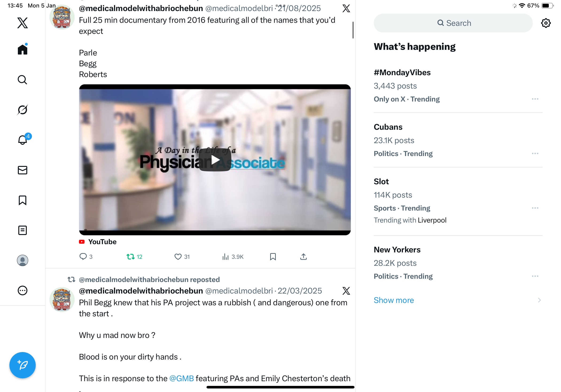
Task: Open more options for Cubans trend
Action: pos(535,153)
